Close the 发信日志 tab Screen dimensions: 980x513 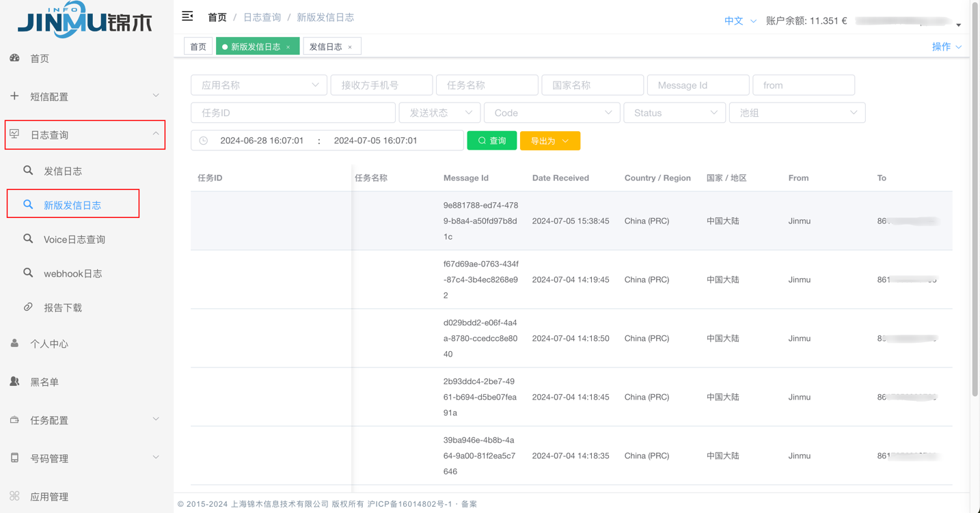coord(350,47)
